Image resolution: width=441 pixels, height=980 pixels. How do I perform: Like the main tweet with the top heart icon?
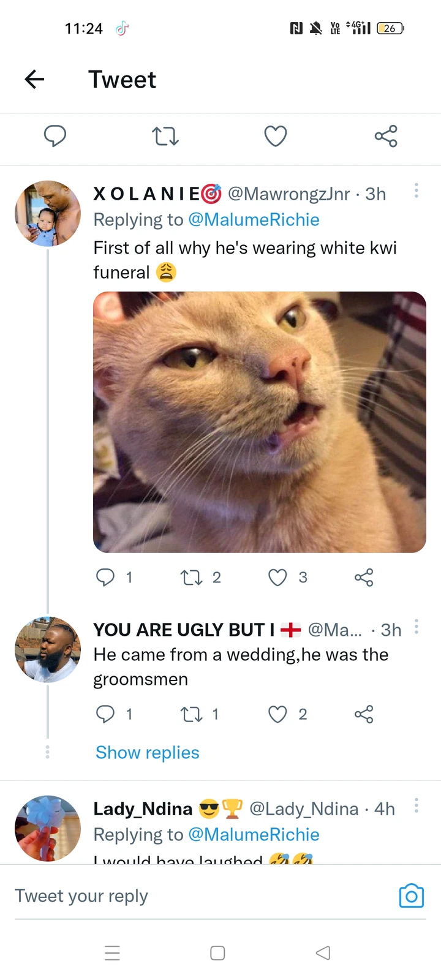tap(276, 136)
